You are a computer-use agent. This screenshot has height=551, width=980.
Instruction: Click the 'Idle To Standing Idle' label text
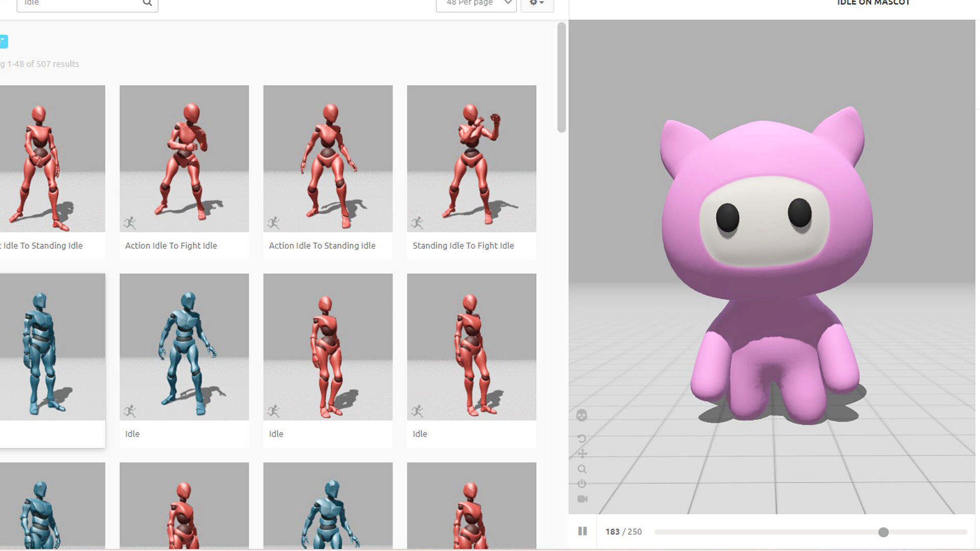pyautogui.click(x=43, y=245)
